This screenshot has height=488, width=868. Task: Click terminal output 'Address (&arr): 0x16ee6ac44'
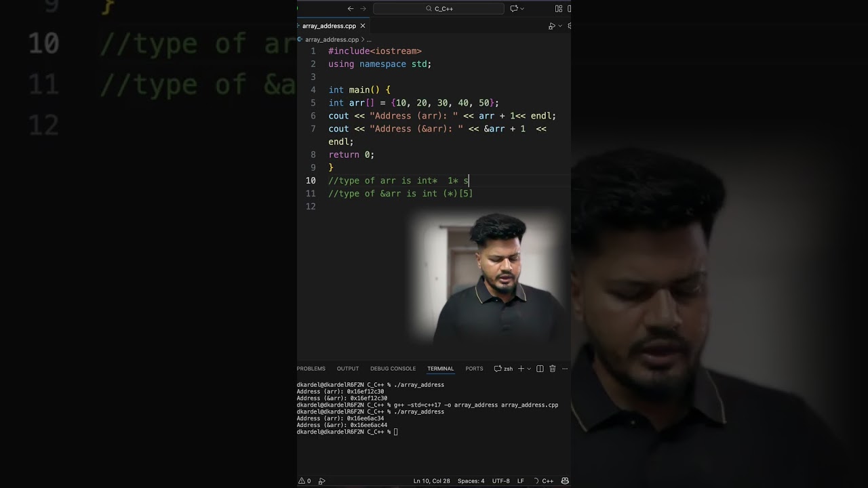(342, 425)
